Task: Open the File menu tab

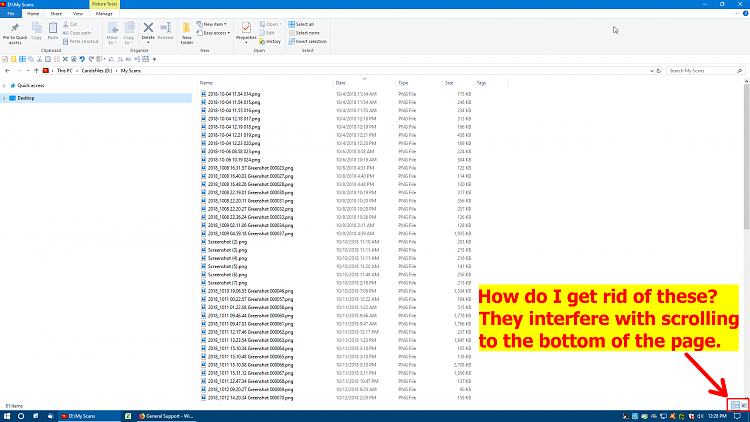Action: click(11, 14)
